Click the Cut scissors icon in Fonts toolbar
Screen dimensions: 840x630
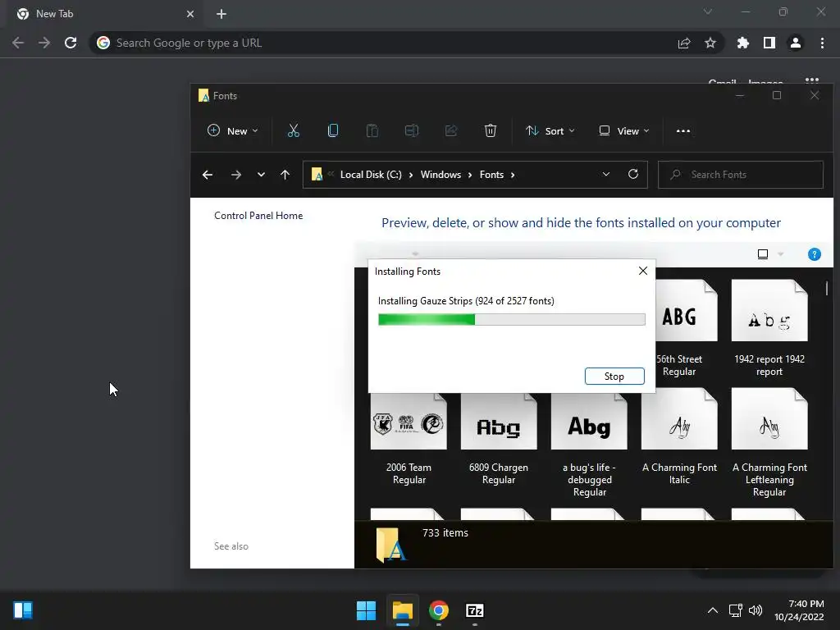(x=293, y=130)
